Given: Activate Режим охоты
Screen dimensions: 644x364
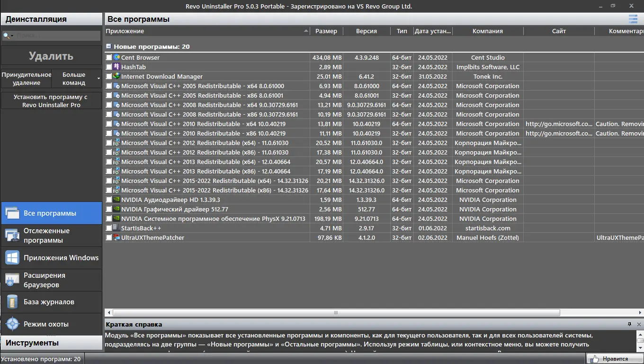Looking at the screenshot, I should 51,324.
